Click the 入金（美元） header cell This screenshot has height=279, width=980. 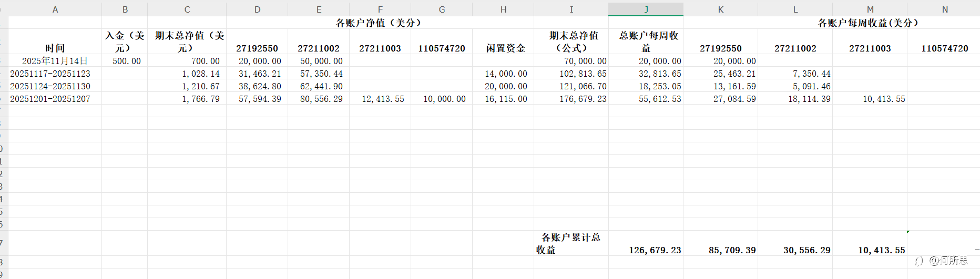pyautogui.click(x=125, y=42)
